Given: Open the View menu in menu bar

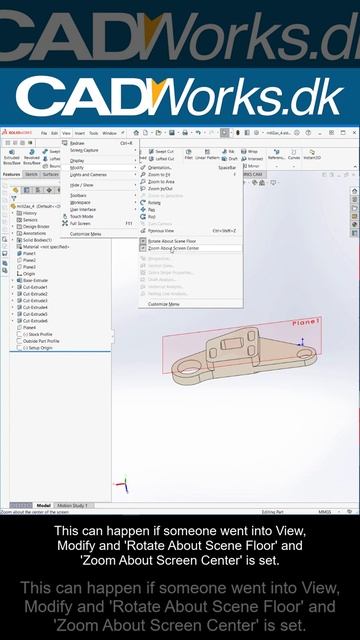Looking at the screenshot, I should [66, 133].
